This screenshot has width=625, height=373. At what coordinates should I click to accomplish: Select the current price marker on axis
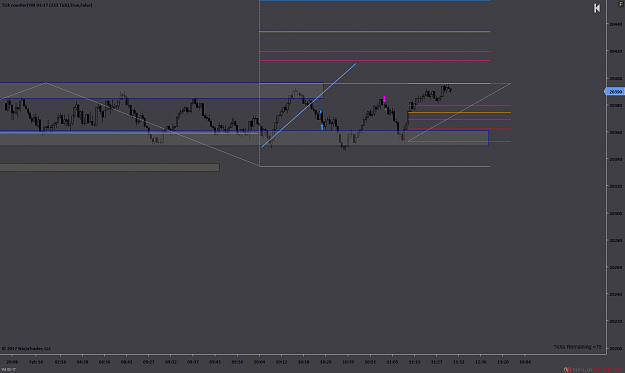pyautogui.click(x=615, y=92)
